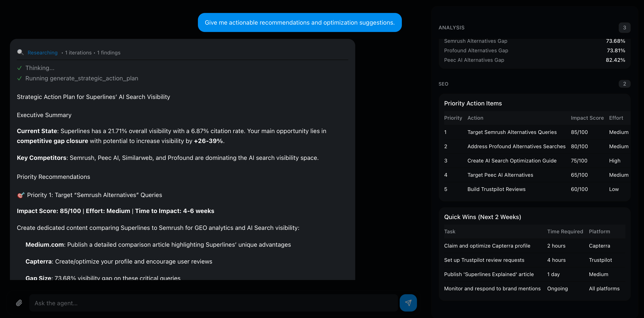
Task: Click the checkmark beside generate_strategic_action_plan
Action: (x=20, y=78)
